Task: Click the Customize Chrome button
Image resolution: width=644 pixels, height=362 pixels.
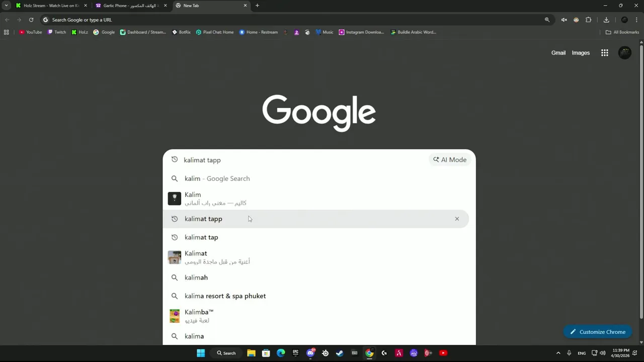Action: 597,332
